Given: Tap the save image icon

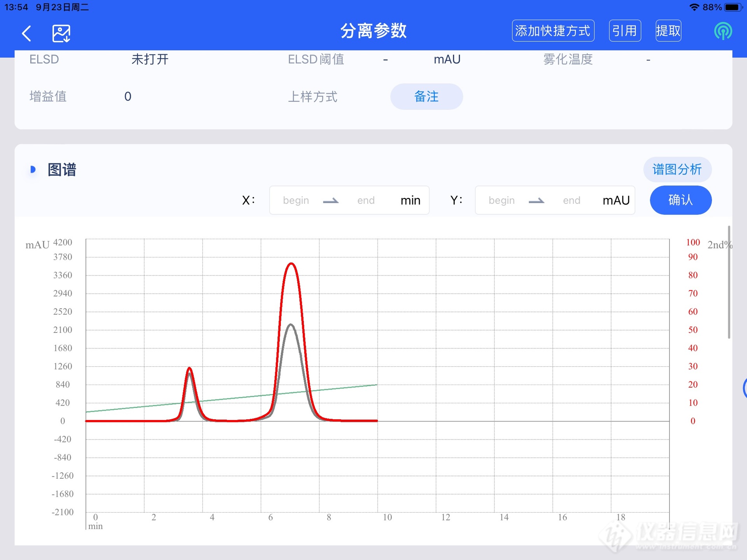Looking at the screenshot, I should pos(61,33).
